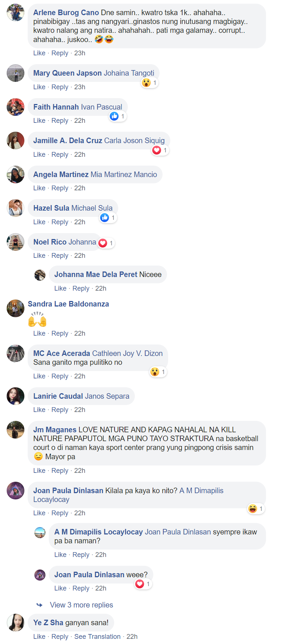
Task: Open Sandra Lae Baldonanza's profile name
Action: point(68,304)
